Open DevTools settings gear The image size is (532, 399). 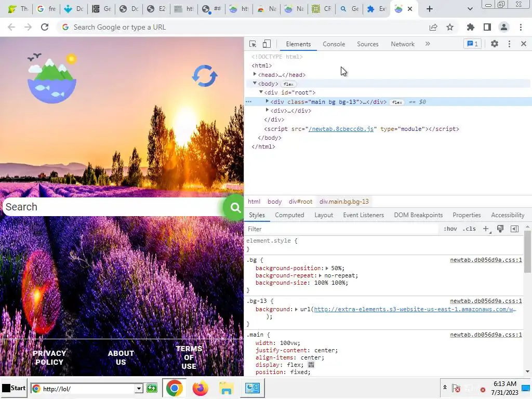tap(495, 44)
